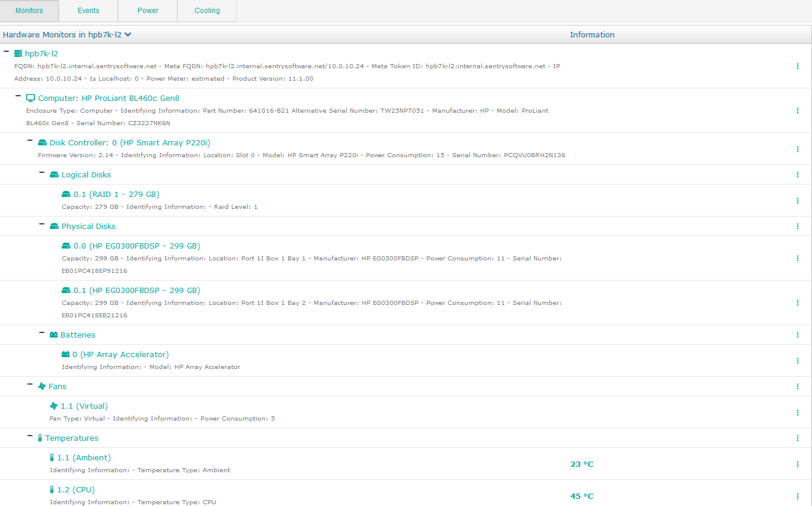Collapse the Physical Disks group
The height and width of the screenshot is (506, 812).
pyautogui.click(x=41, y=224)
